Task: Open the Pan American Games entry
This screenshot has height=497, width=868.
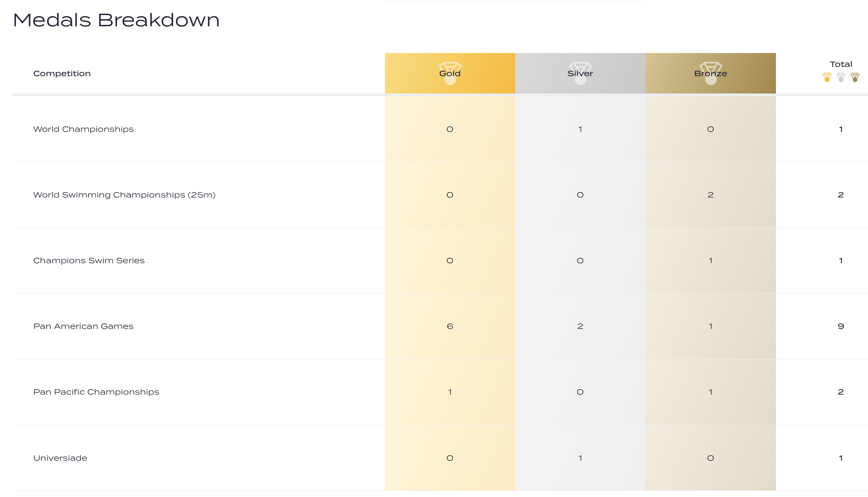Action: (83, 326)
